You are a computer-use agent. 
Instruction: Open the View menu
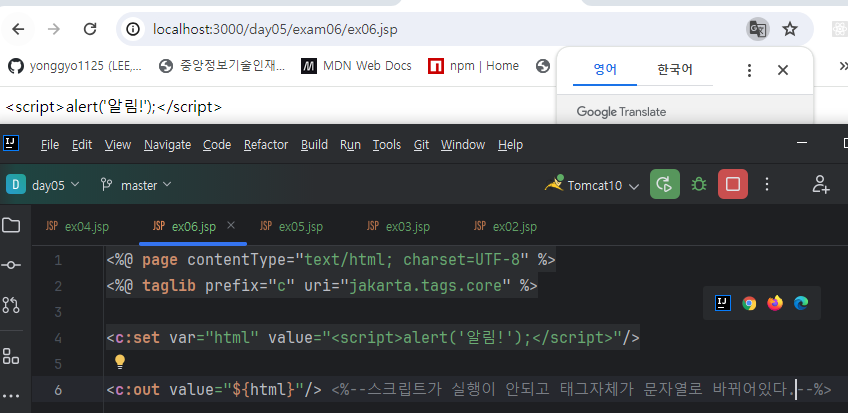117,145
